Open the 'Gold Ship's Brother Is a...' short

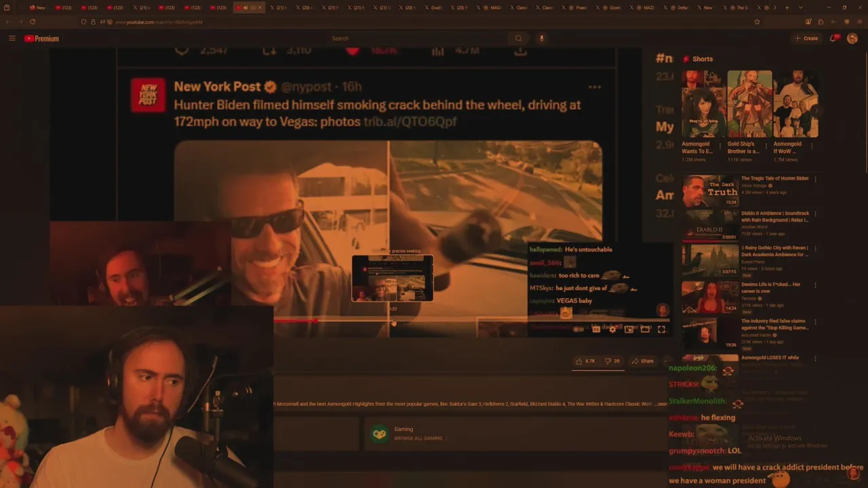pyautogui.click(x=749, y=103)
